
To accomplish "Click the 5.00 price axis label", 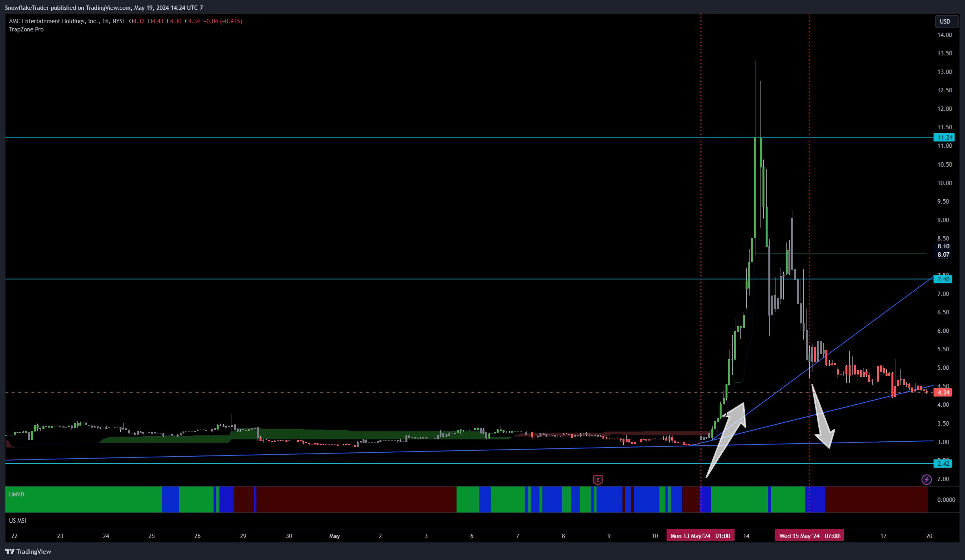I will point(943,368).
